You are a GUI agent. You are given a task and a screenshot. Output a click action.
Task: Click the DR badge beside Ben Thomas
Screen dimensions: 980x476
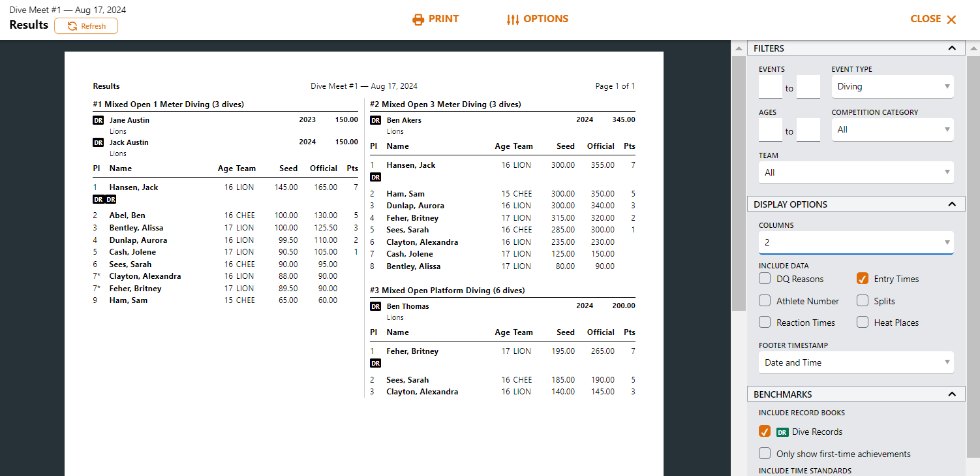click(375, 306)
